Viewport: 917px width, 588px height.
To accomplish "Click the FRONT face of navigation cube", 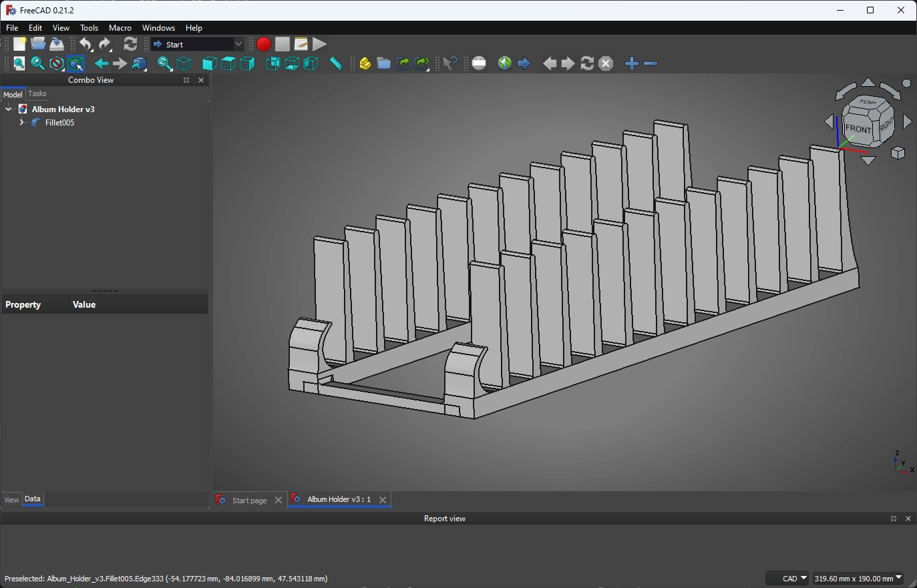I will coord(858,129).
